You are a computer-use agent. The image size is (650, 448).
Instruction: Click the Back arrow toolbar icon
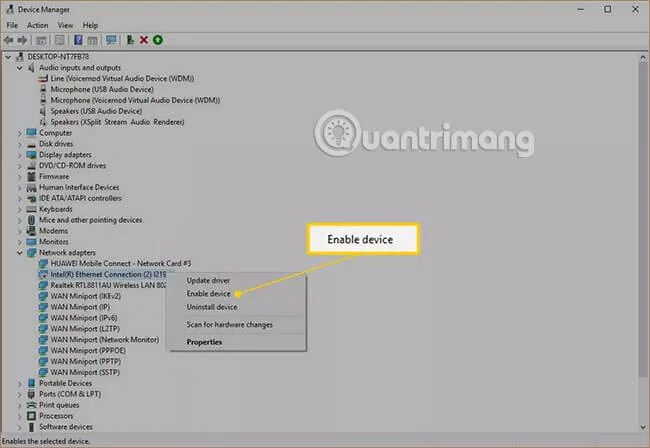point(8,40)
